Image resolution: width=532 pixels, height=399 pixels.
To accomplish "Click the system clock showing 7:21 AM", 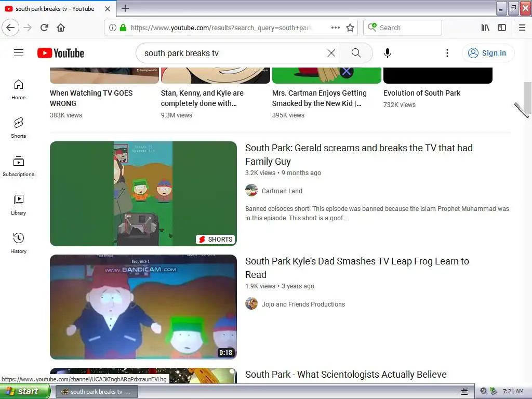I will 513,392.
